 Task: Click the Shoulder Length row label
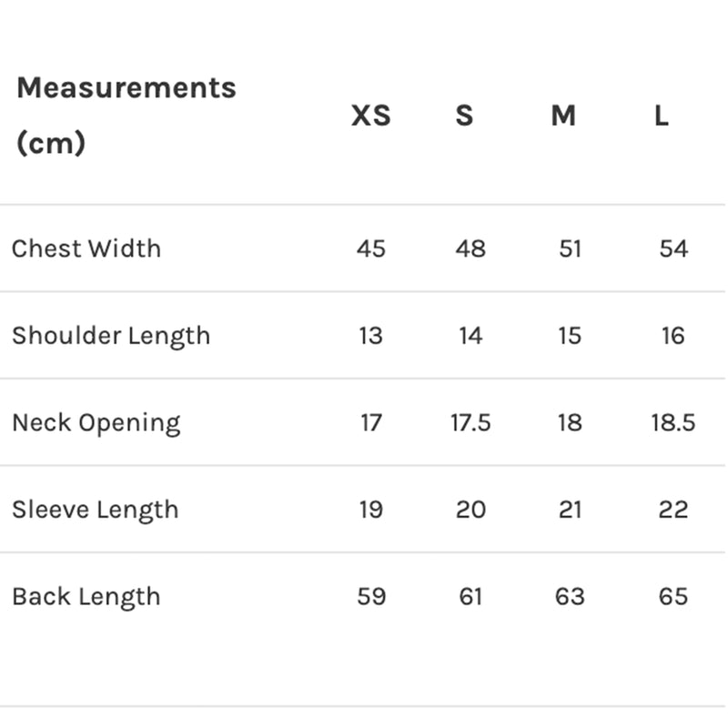(x=111, y=336)
